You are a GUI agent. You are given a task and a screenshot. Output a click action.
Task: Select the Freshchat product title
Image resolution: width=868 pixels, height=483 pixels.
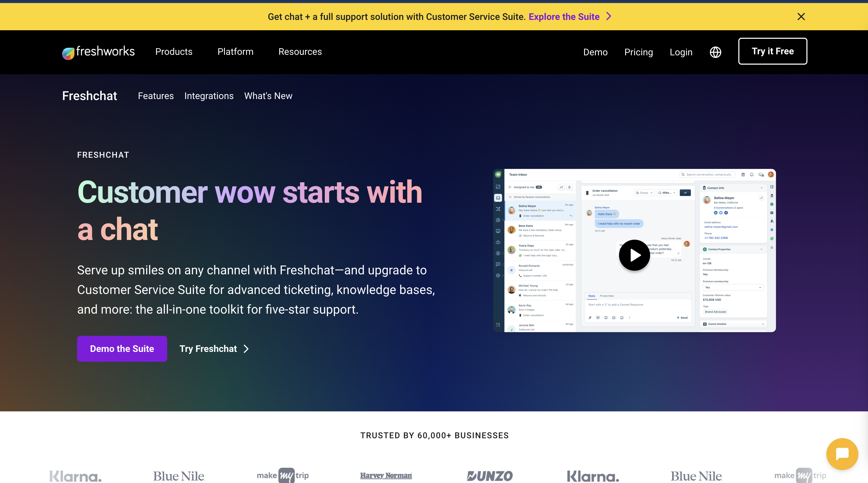pyautogui.click(x=89, y=96)
